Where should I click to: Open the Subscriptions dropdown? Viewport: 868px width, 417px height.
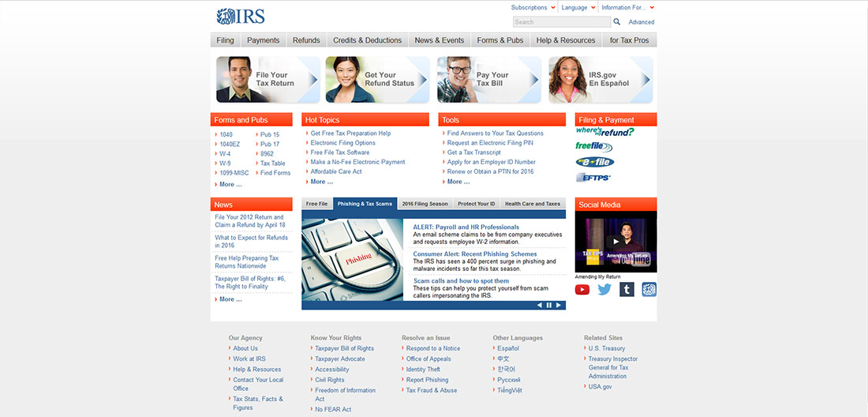pyautogui.click(x=533, y=7)
